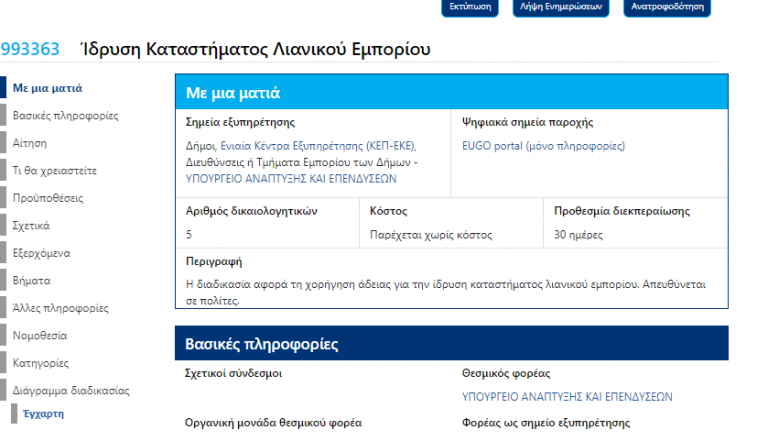Open Εξερχόμενα in the side menu
This screenshot has width=768, height=432.
click(41, 253)
